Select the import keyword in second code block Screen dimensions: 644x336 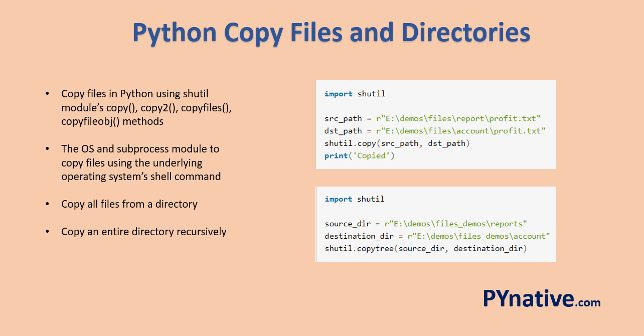[x=338, y=199]
